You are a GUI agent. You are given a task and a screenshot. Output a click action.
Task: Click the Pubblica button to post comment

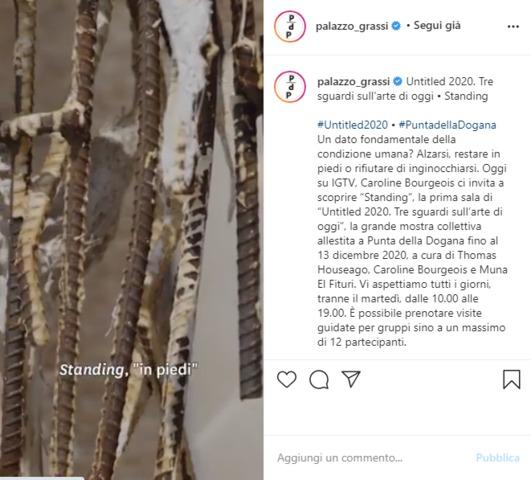[497, 458]
